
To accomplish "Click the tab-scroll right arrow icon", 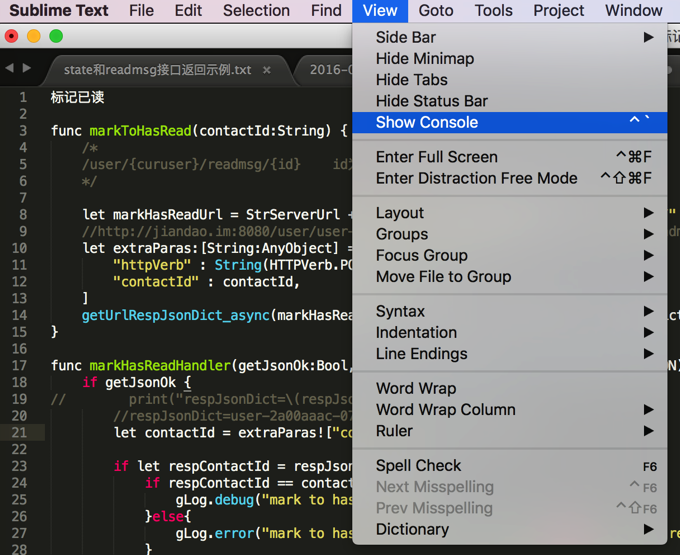I will (x=26, y=69).
